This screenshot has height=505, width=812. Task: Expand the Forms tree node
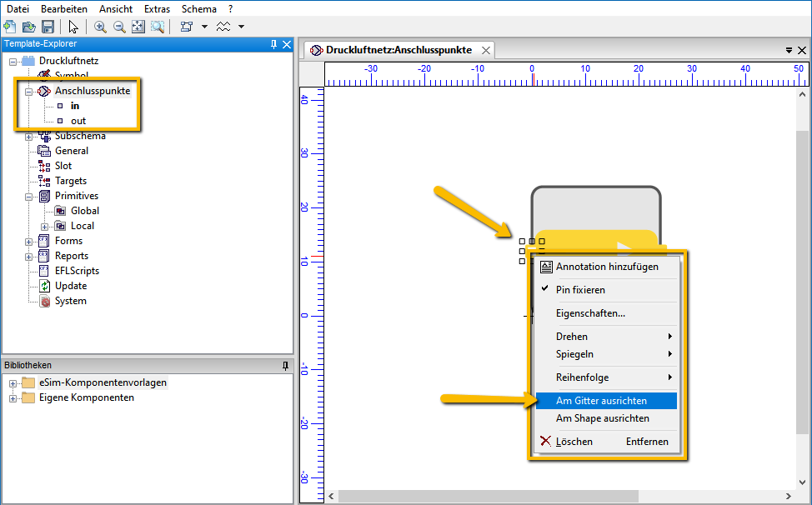[29, 242]
